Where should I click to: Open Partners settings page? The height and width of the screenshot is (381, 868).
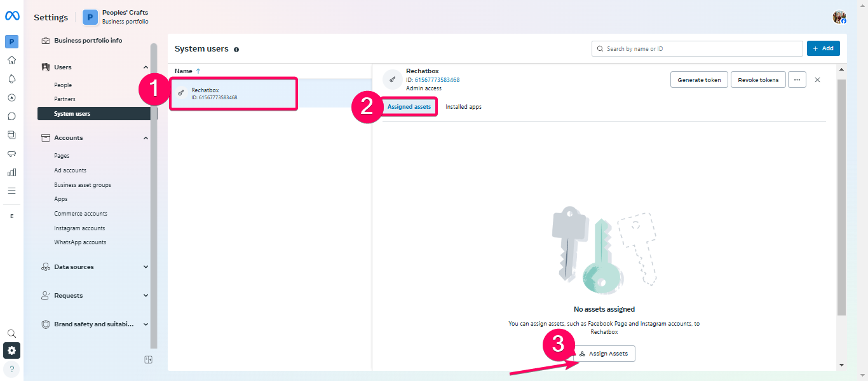(65, 99)
